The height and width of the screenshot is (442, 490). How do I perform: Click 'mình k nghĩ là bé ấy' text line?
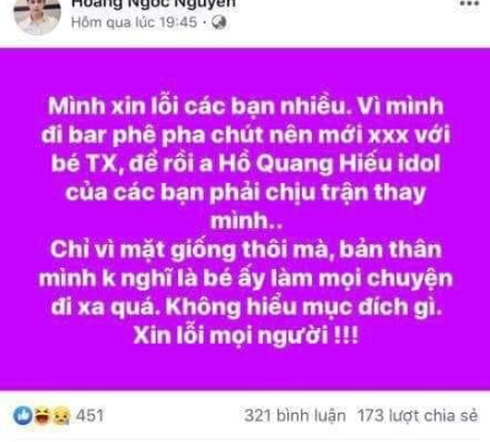[178, 279]
